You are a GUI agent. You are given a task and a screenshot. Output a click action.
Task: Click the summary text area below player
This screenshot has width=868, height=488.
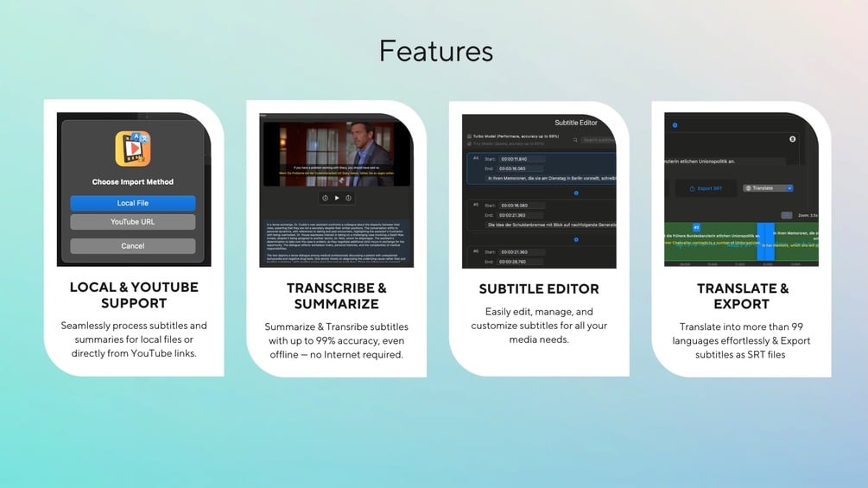(x=337, y=241)
